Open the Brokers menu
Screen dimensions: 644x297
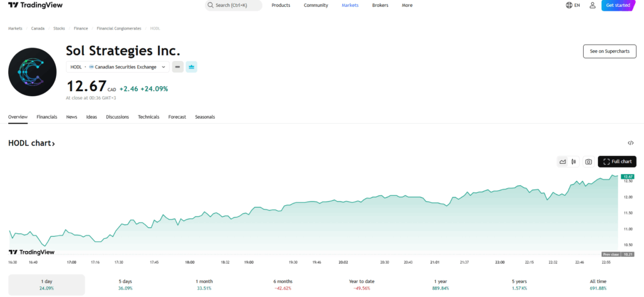(380, 5)
